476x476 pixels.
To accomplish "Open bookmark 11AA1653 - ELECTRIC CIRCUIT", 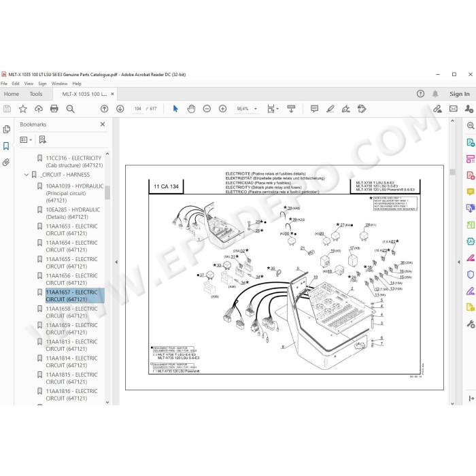I will (x=71, y=230).
